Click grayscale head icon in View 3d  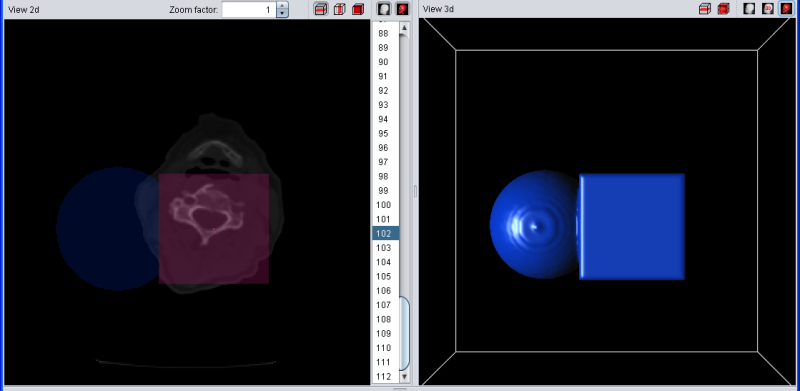click(x=749, y=9)
